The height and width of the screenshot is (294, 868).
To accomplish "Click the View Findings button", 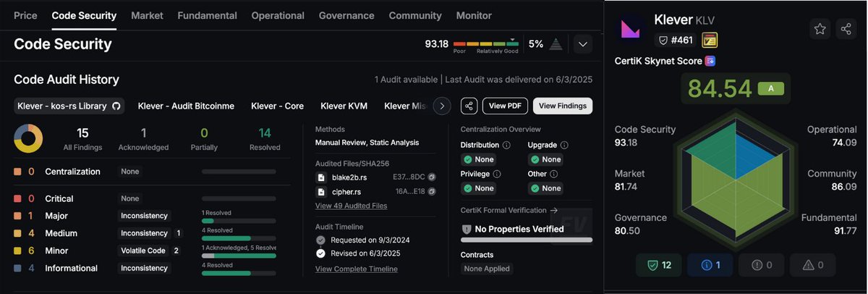I will coord(563,106).
